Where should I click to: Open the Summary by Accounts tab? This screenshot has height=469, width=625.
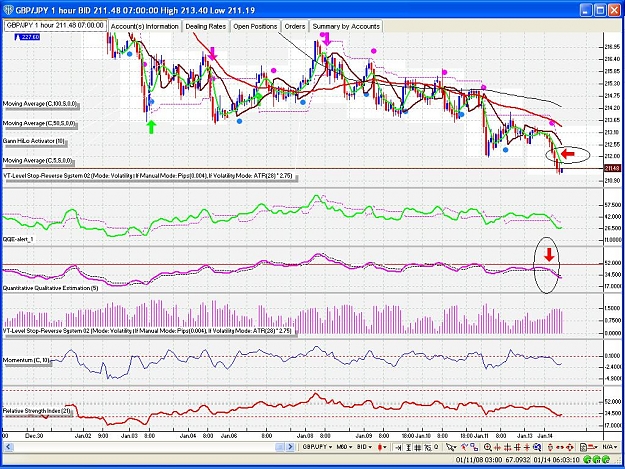[346, 26]
